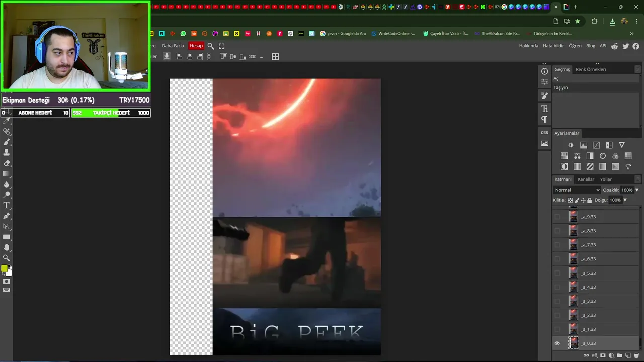Expand the Dolgu fill arrow
This screenshot has height=362, width=644.
[625, 200]
